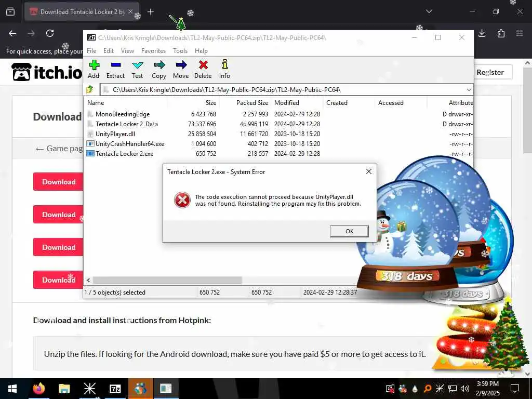
Task: Sort file list by Modified column
Action: tap(297, 103)
